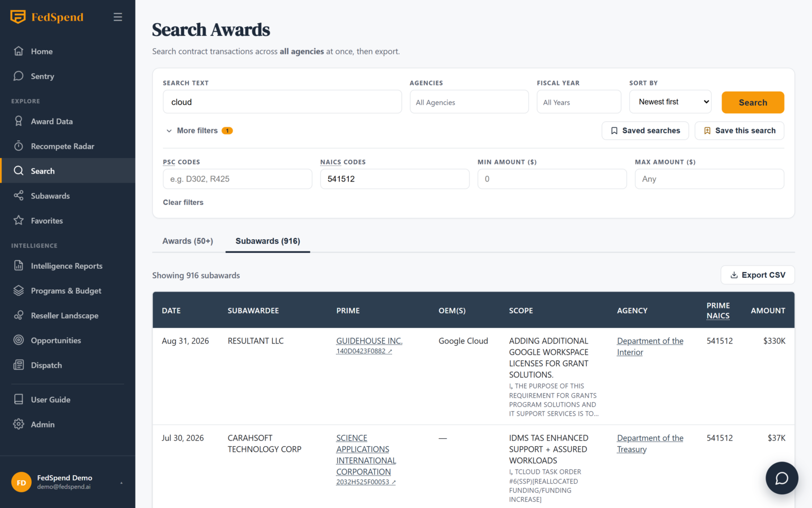Click Save this search button
The height and width of the screenshot is (508, 812).
pyautogui.click(x=739, y=131)
